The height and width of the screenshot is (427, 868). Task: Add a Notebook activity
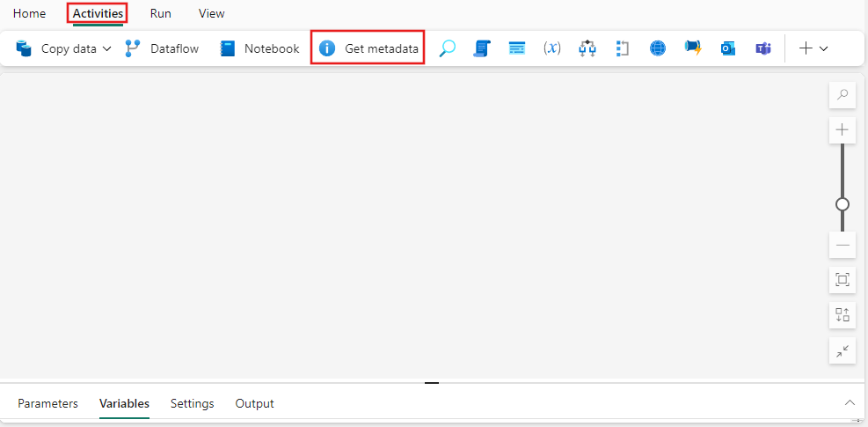point(259,48)
